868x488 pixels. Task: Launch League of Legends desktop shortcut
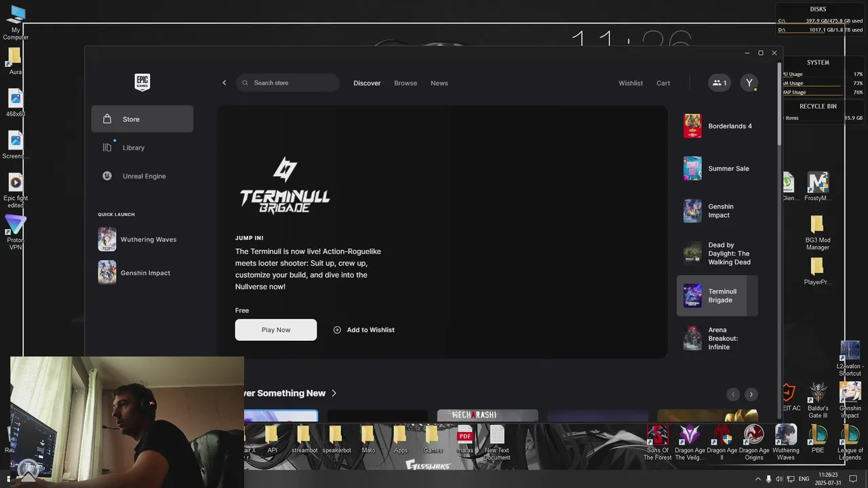click(850, 443)
